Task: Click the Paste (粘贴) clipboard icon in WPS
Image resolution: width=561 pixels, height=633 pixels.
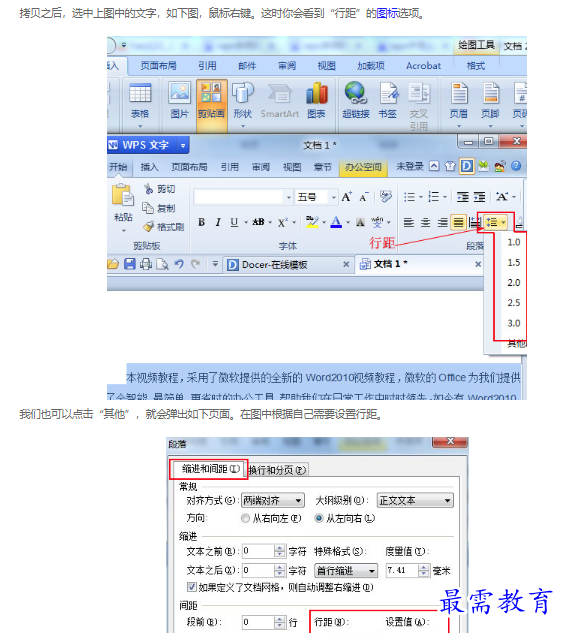Action: [x=123, y=195]
